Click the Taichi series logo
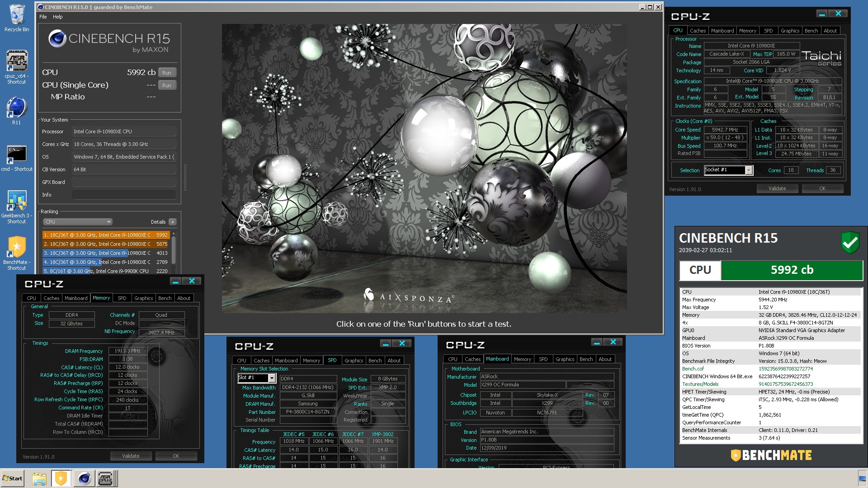 (x=821, y=58)
